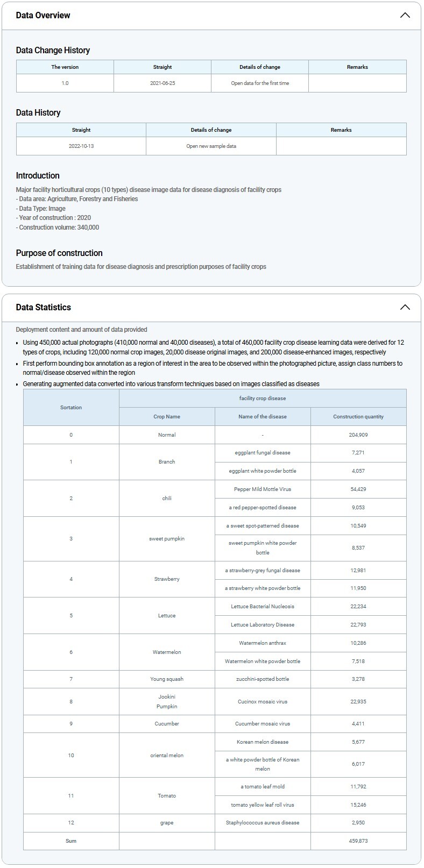The width and height of the screenshot is (424, 868).
Task: Click the Crop Name column header
Action: (167, 416)
